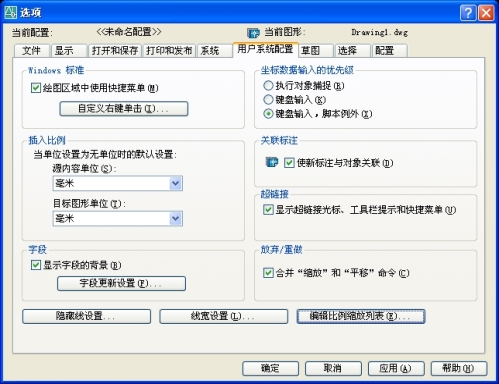Click the 当单位设置为无单位时的默认设置 label
Screen dimensions: 499x384
105,155
